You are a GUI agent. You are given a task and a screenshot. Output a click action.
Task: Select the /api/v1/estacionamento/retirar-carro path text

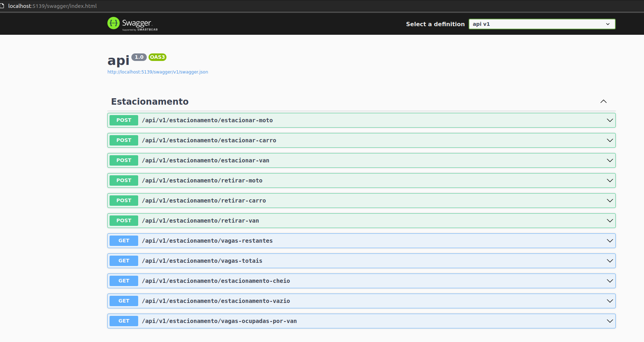point(204,201)
